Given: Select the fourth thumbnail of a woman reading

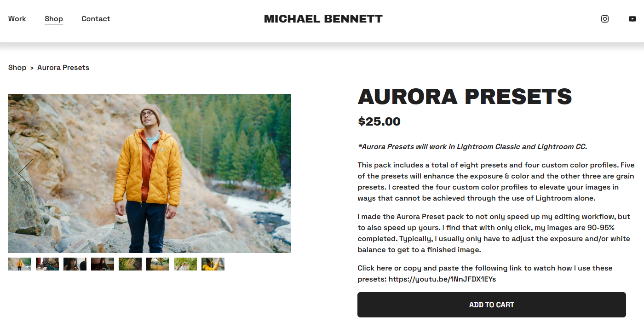Looking at the screenshot, I should click(x=103, y=264).
